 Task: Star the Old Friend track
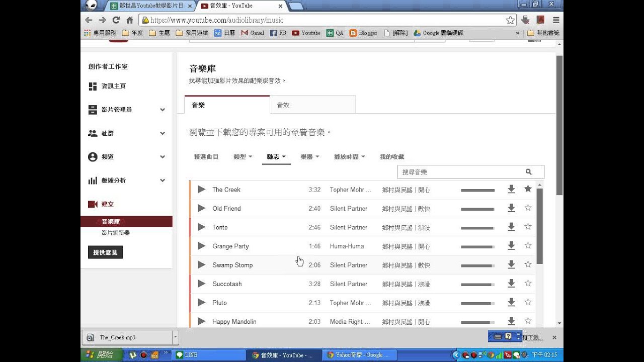click(x=528, y=208)
